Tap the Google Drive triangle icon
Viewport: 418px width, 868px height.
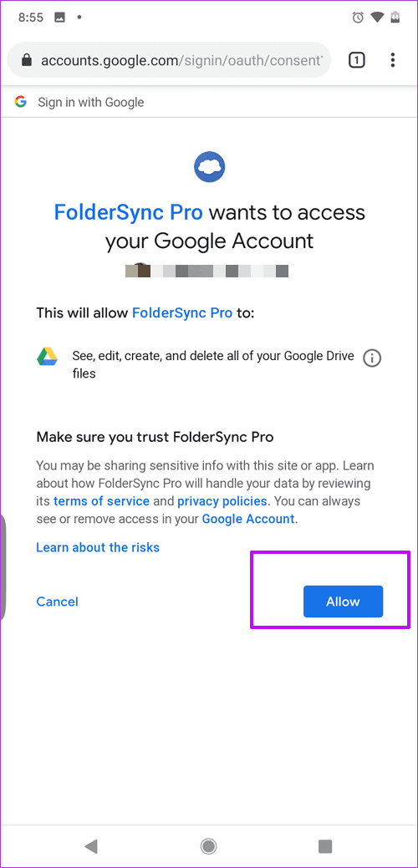[47, 357]
